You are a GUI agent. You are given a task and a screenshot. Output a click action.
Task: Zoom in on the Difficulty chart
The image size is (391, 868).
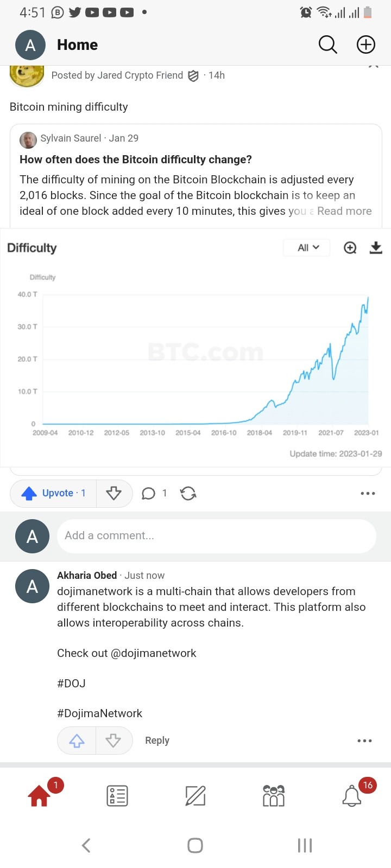350,248
